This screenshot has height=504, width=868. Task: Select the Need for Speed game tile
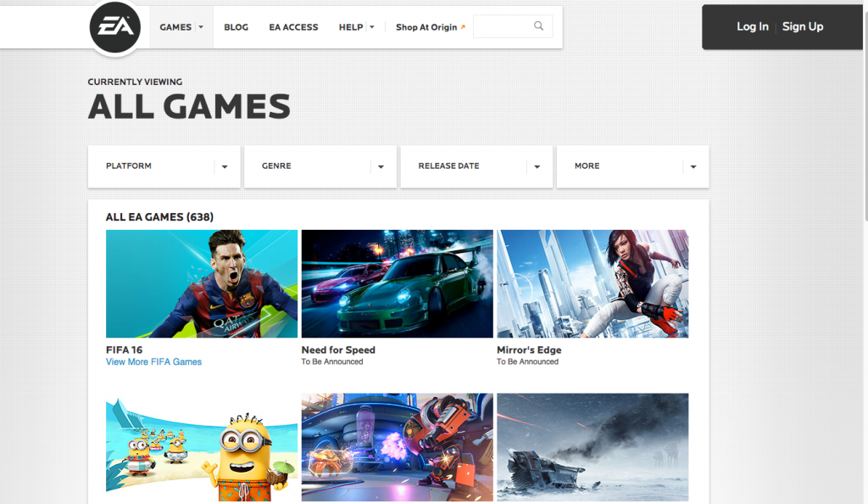coord(397,283)
